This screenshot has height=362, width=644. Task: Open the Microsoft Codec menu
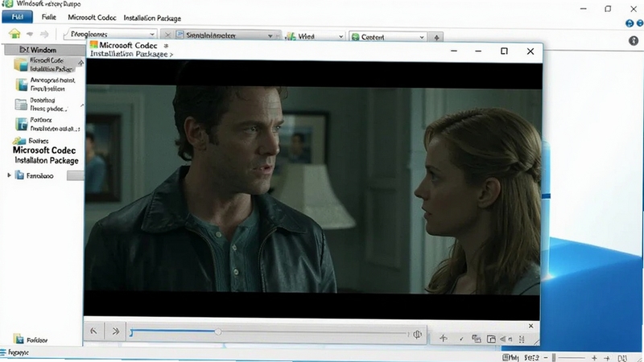[92, 18]
